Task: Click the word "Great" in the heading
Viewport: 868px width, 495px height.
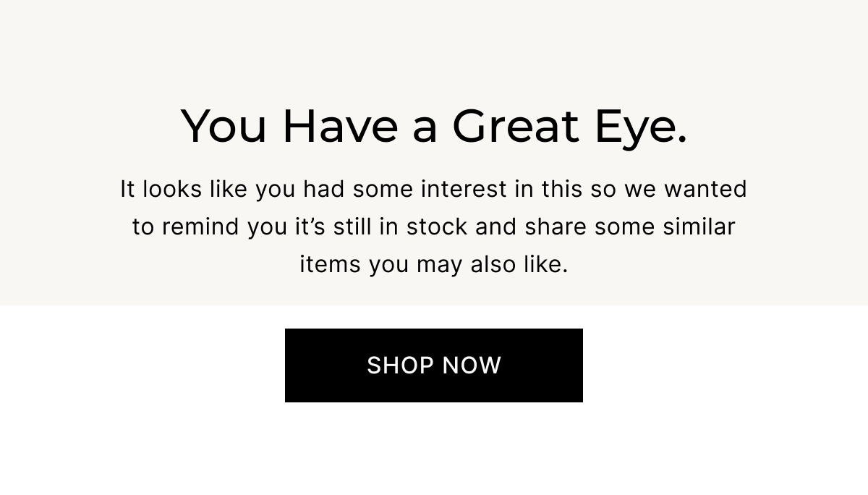Action: pos(515,126)
